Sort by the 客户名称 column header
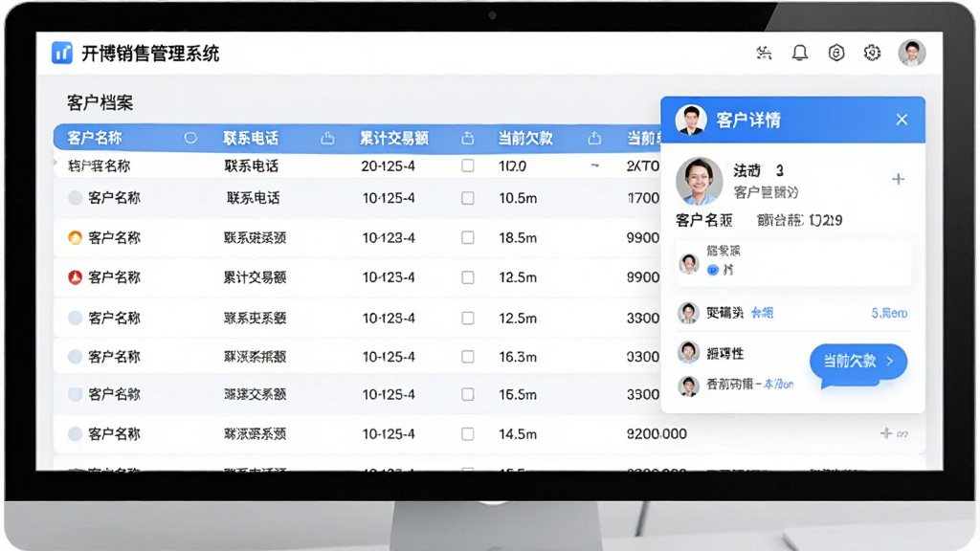This screenshot has height=551, width=980. (x=95, y=138)
